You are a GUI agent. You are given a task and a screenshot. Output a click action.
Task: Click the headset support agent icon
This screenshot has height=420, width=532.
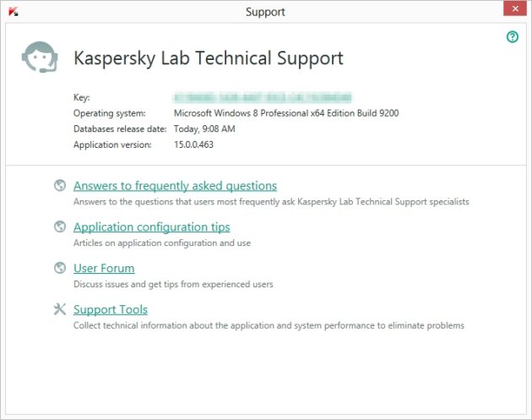(x=40, y=58)
